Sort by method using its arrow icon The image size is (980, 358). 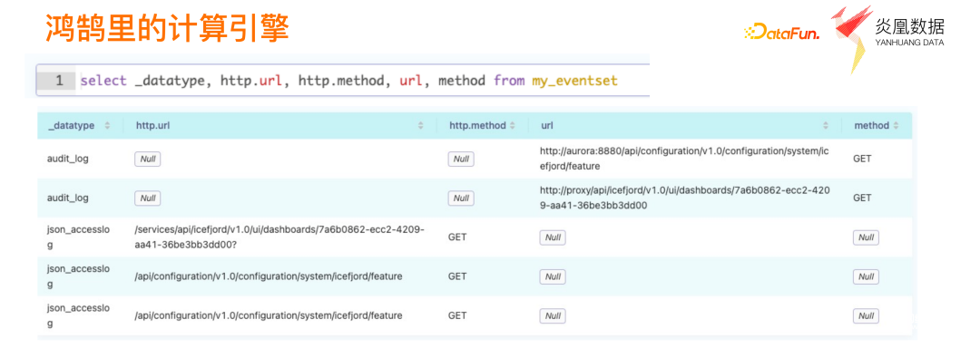point(896,126)
